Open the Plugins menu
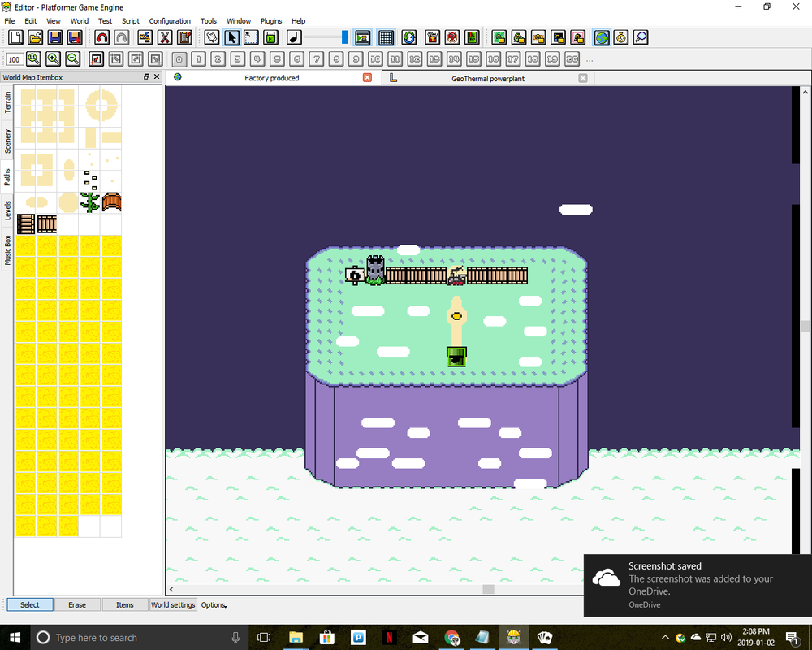The width and height of the screenshot is (812, 650). (271, 21)
